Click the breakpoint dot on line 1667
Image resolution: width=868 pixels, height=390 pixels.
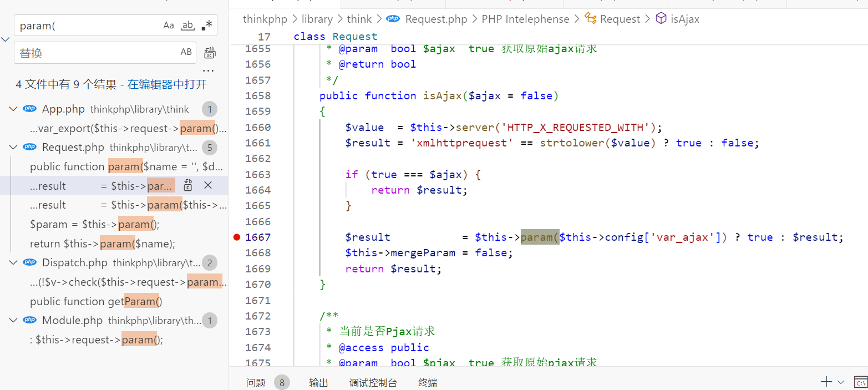(x=237, y=237)
